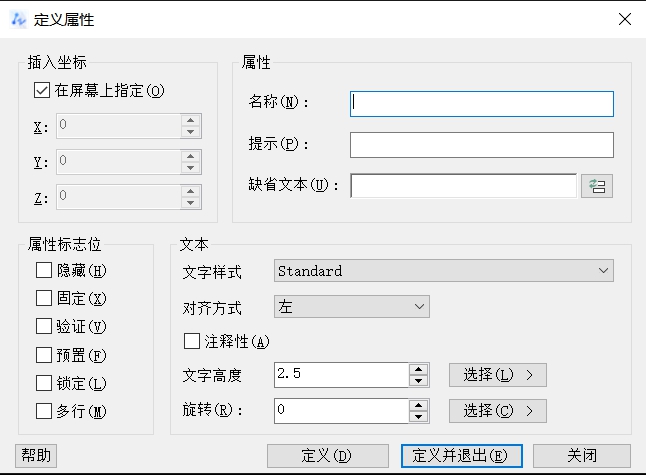Open 帮助 help button
The width and height of the screenshot is (646, 475).
[36, 455]
